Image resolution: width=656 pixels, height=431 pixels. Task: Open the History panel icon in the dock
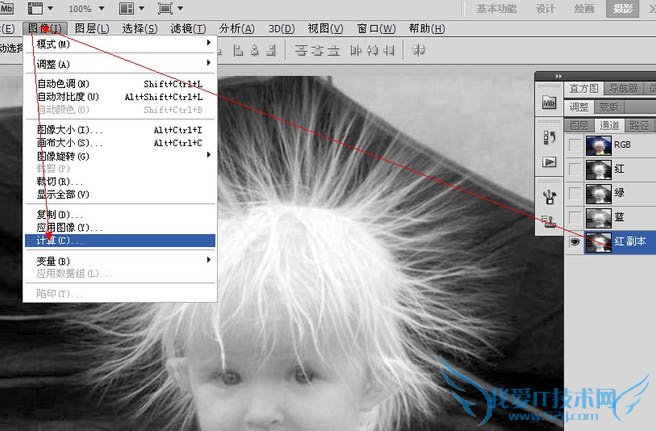click(548, 136)
